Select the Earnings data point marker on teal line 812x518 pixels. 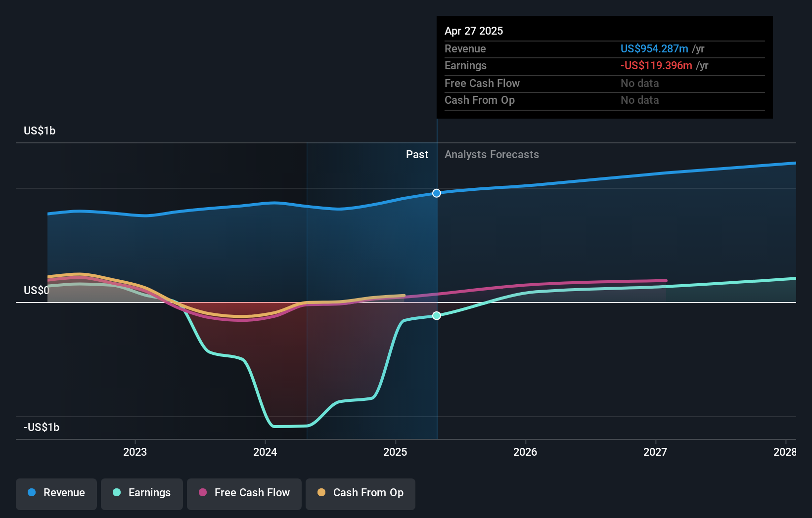pos(437,315)
